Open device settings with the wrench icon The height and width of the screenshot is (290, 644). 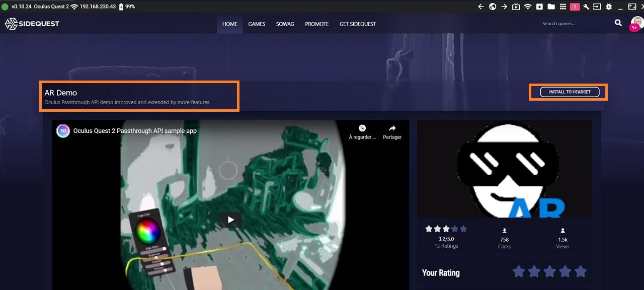[586, 7]
